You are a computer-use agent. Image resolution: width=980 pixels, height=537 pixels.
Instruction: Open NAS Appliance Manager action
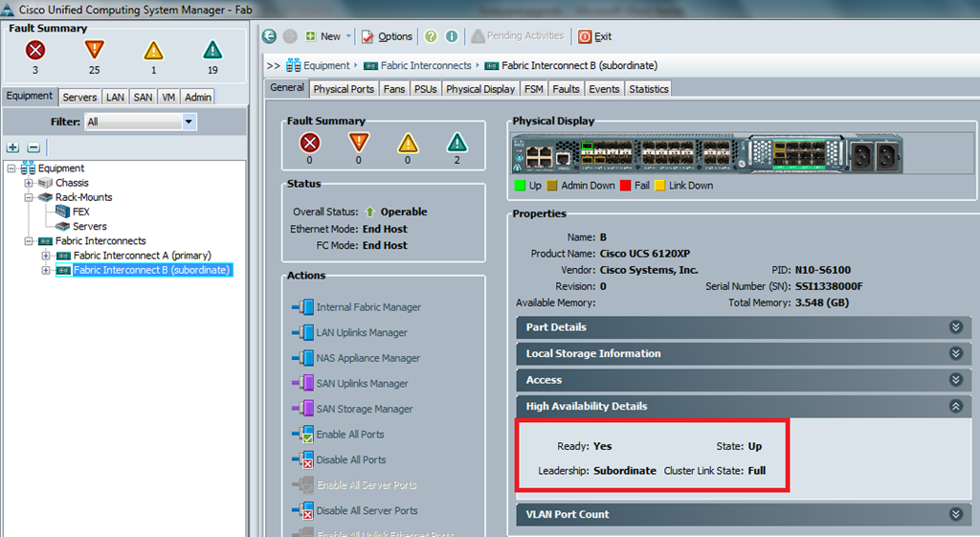click(x=356, y=358)
